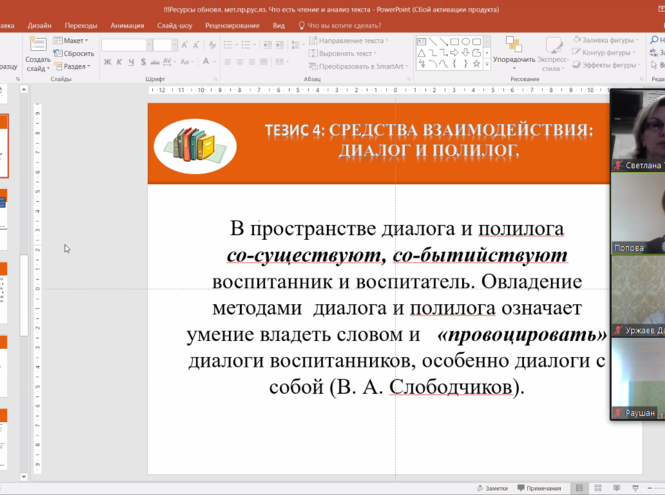Select the rectangle shape in the gallery

(454, 42)
